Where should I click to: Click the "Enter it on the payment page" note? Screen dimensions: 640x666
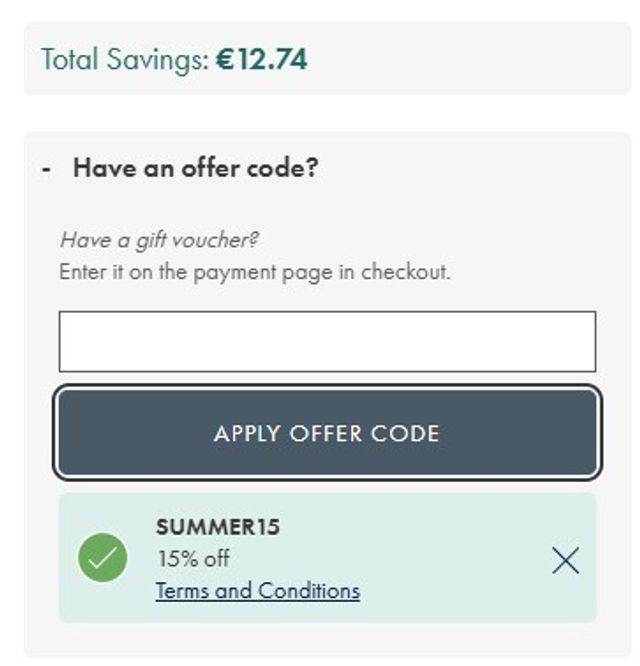tap(255, 271)
